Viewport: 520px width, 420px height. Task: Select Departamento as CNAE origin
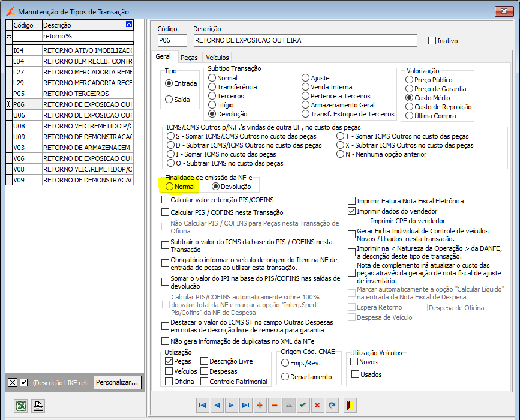[x=285, y=377]
